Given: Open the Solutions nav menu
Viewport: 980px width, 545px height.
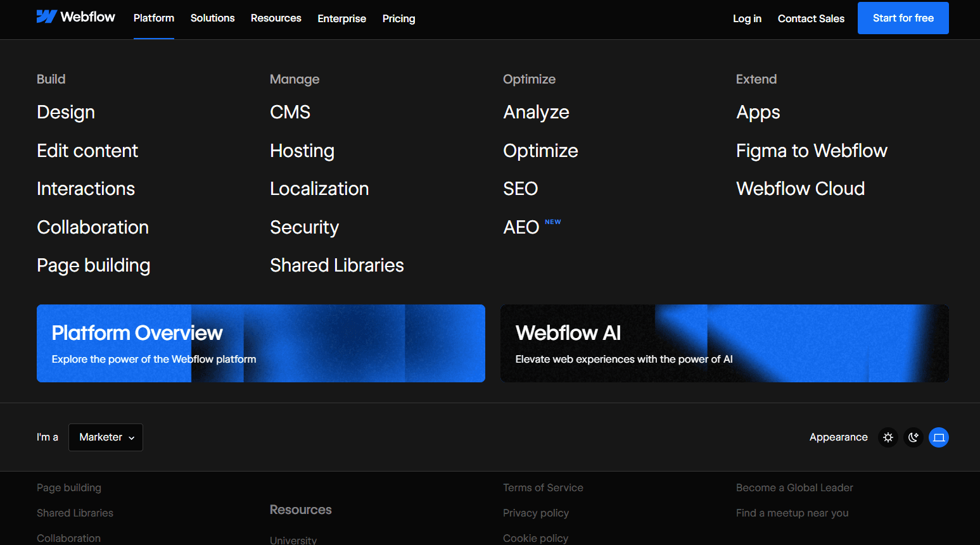Looking at the screenshot, I should [x=213, y=18].
